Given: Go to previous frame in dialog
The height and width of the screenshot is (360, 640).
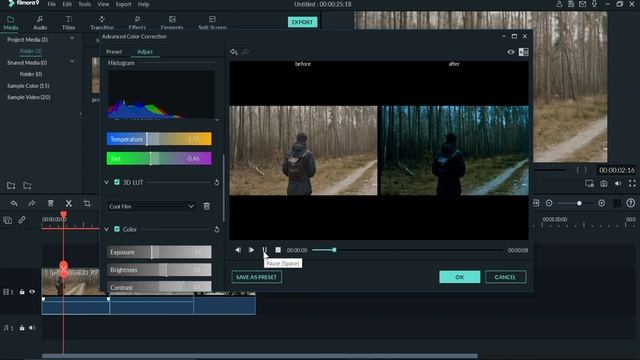Looking at the screenshot, I should (238, 250).
